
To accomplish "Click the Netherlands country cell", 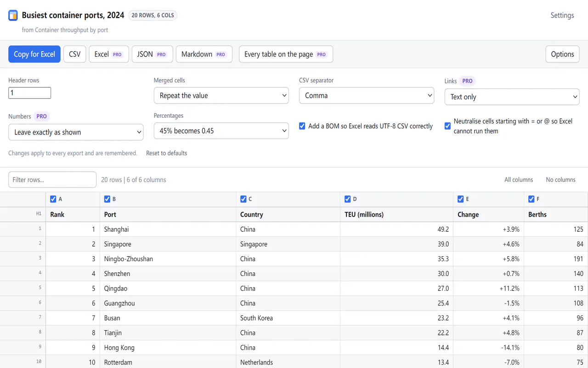I will 288,362.
